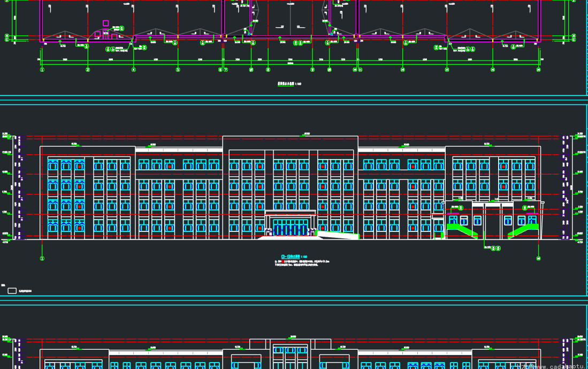This screenshot has width=588, height=369.
Task: Click the watermark text at bottom right
Action: pos(552,366)
